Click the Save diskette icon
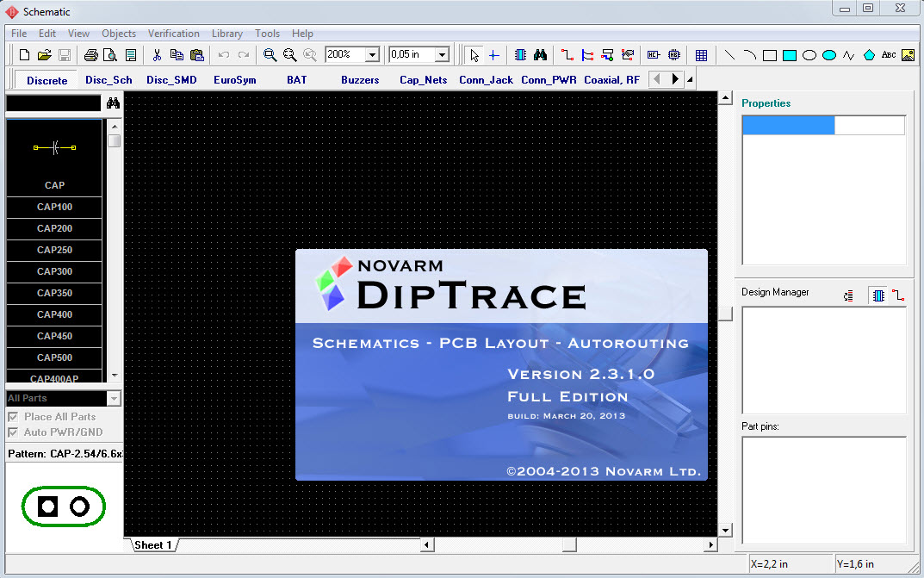 (x=65, y=55)
